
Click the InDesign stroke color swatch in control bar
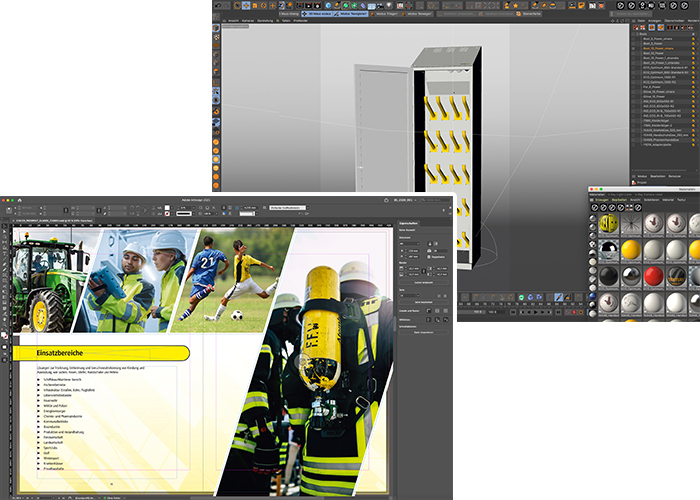click(167, 214)
